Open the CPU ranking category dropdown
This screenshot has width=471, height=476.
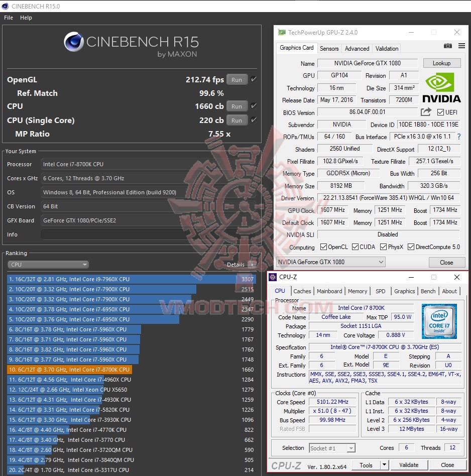(x=48, y=265)
